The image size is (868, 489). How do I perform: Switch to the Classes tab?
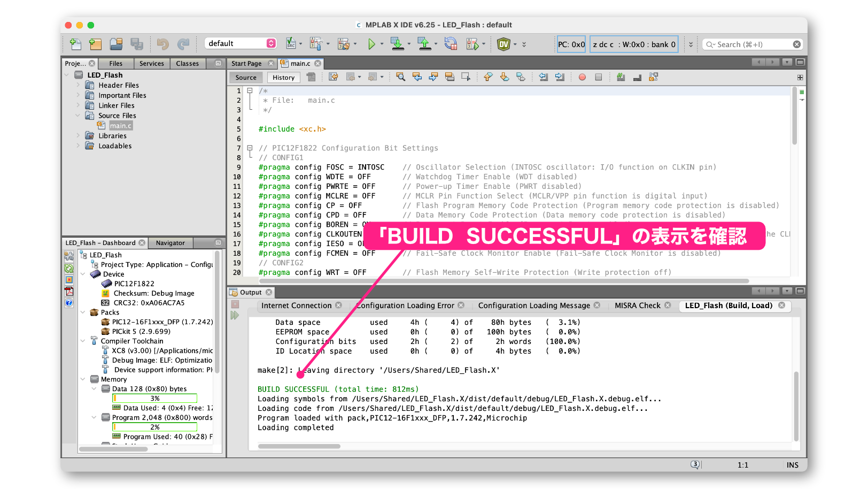[187, 63]
